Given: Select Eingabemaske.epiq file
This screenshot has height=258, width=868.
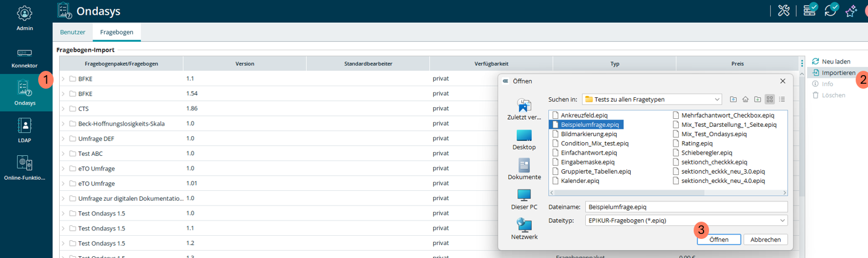Looking at the screenshot, I should click(x=582, y=162).
